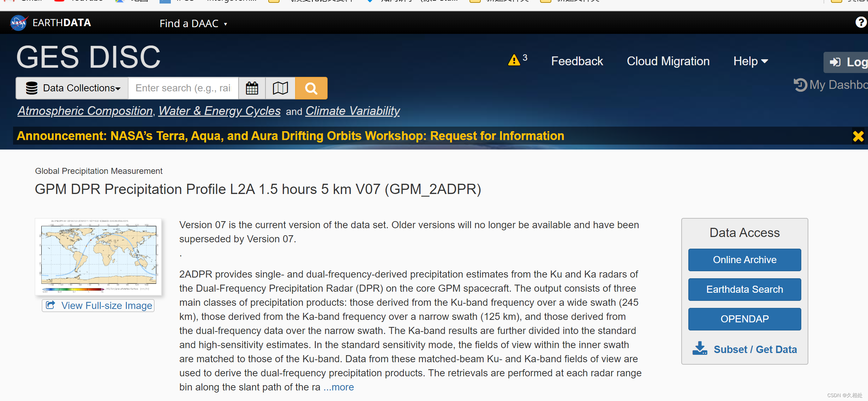Click the NASA Earthdata logo
The height and width of the screenshot is (401, 868).
(19, 23)
